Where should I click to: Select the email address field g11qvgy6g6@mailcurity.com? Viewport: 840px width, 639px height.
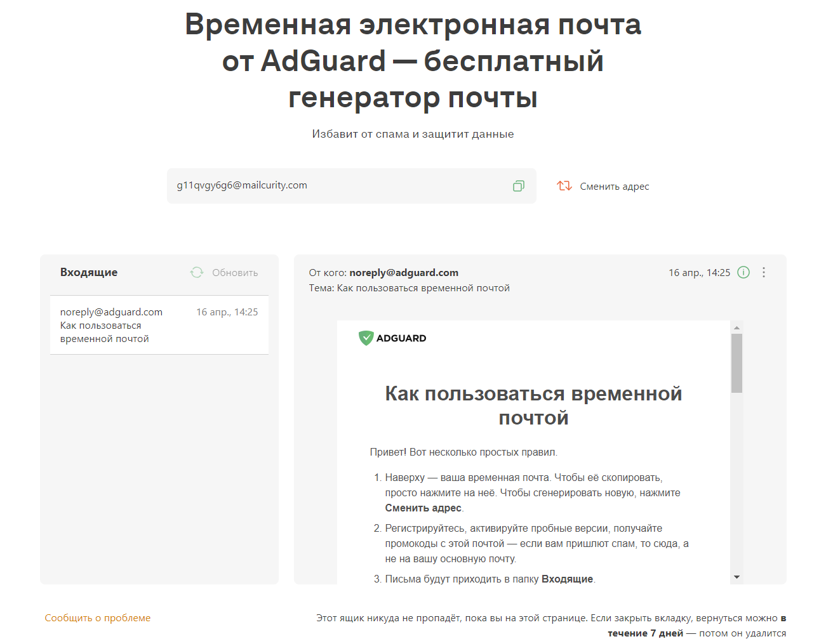[x=352, y=186]
